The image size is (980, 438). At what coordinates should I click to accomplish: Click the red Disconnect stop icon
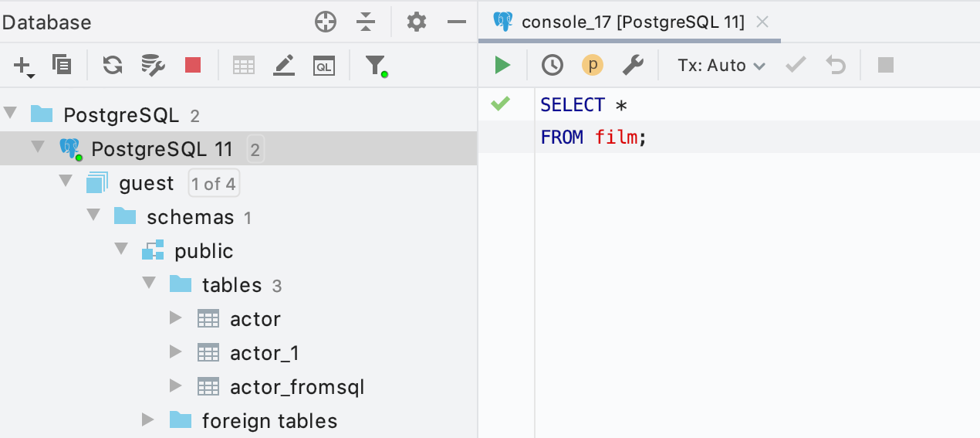coord(193,66)
